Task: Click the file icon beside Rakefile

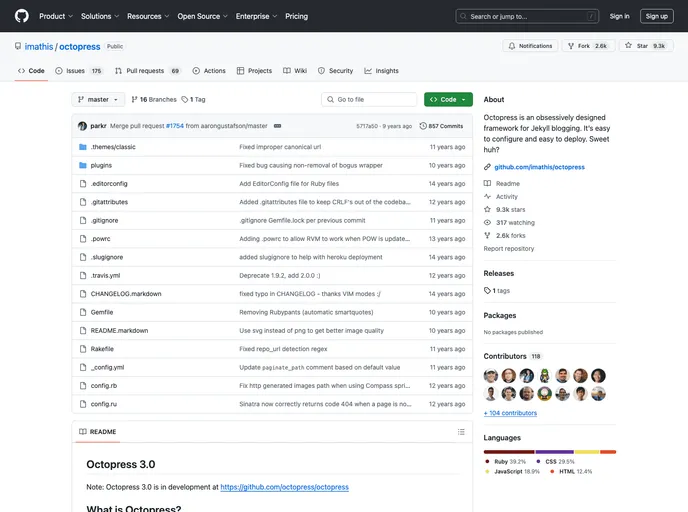Action: (82, 349)
